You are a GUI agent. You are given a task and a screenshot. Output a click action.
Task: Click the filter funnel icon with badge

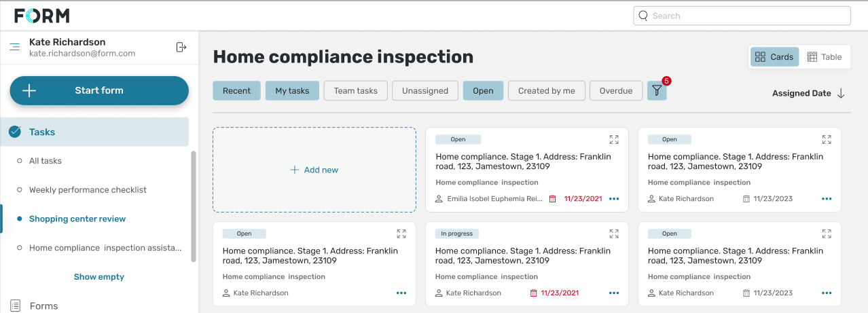pos(657,91)
